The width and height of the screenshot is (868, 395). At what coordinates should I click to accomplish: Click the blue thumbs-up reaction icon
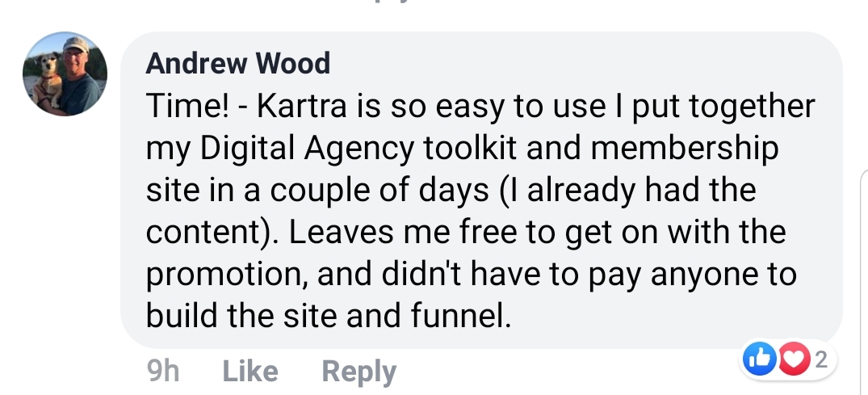(759, 359)
